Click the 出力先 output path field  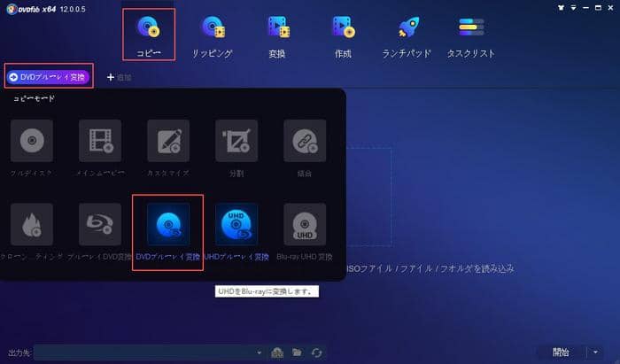click(148, 352)
